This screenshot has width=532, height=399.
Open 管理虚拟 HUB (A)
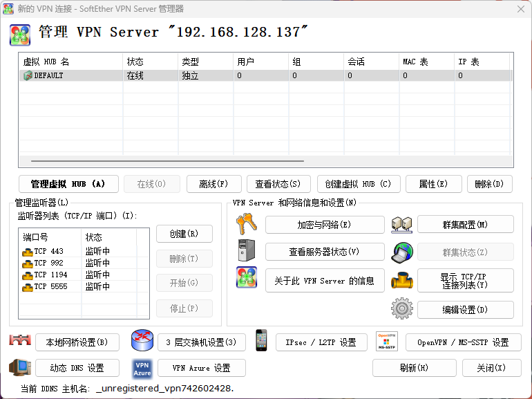click(68, 184)
